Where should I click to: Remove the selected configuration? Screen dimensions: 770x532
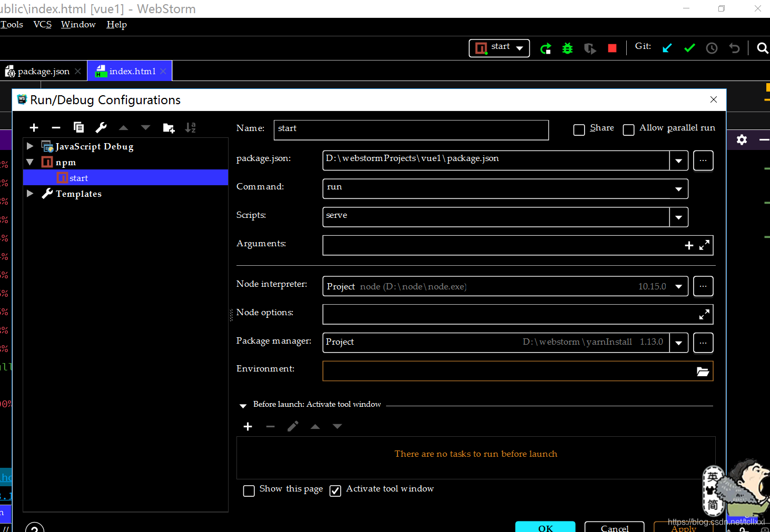coord(56,128)
